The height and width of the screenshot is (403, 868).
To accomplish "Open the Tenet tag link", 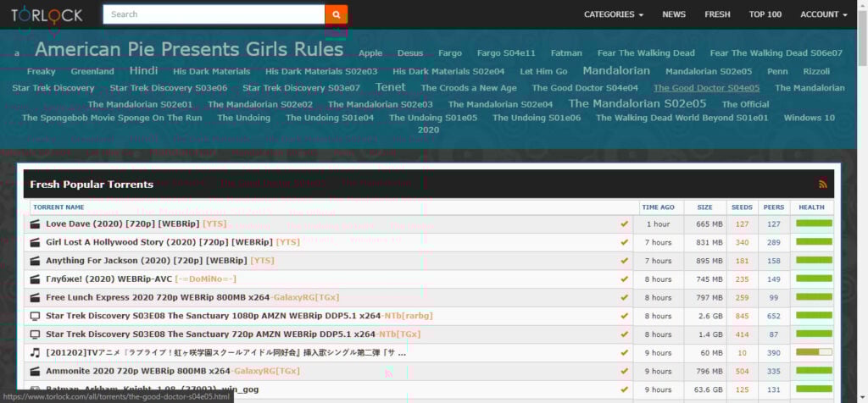I will pos(390,87).
